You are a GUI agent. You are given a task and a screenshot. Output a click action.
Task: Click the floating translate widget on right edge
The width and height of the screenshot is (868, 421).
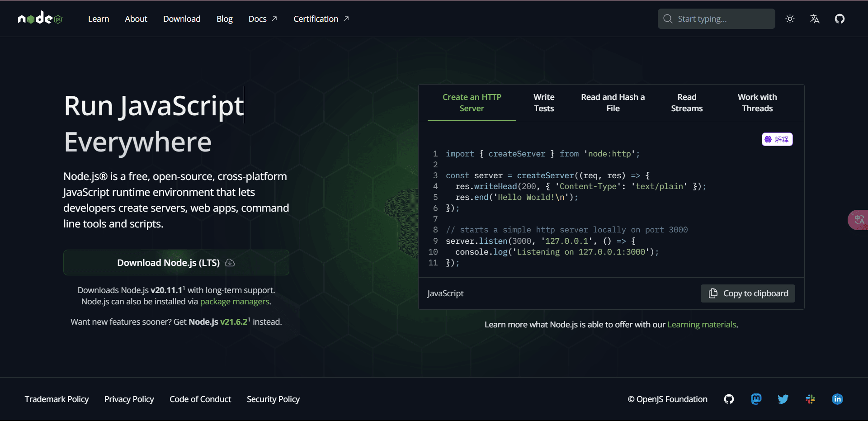(x=859, y=220)
